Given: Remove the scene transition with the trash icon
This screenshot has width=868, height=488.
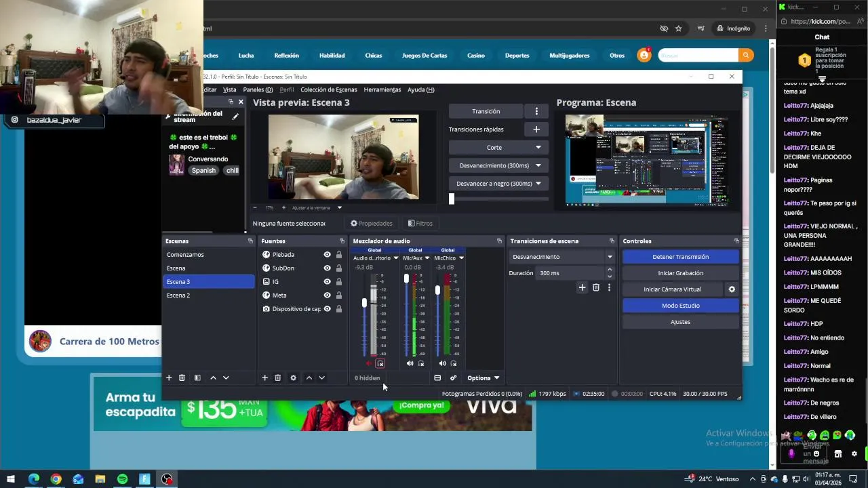Looking at the screenshot, I should [596, 287].
